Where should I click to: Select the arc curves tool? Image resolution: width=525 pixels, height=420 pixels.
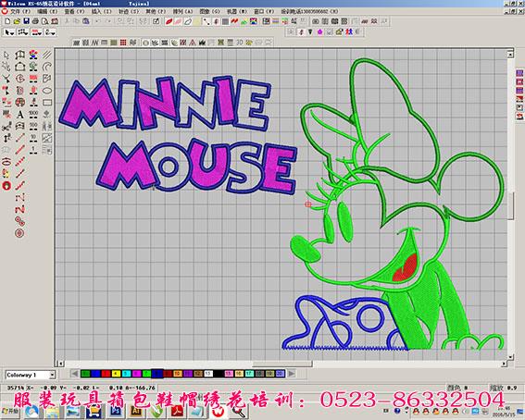click(x=47, y=67)
